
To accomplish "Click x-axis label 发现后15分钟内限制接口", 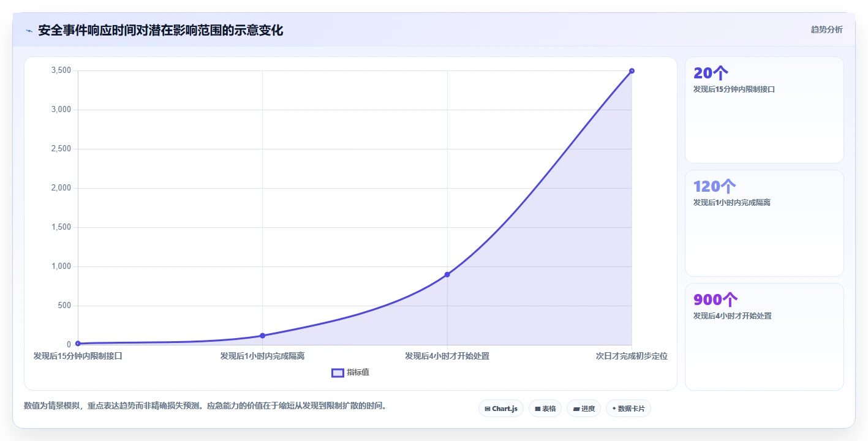I will [x=78, y=356].
